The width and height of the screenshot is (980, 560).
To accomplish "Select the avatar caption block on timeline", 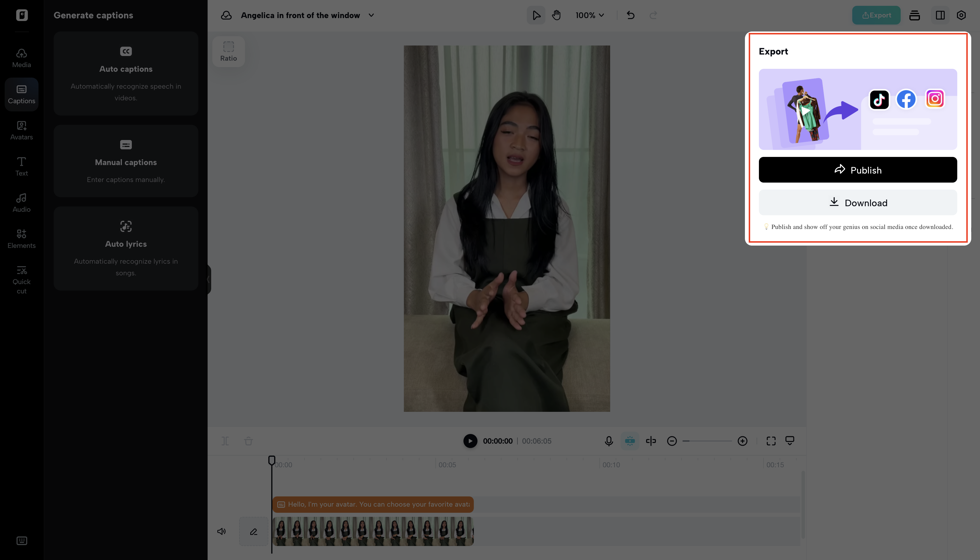I will point(372,504).
